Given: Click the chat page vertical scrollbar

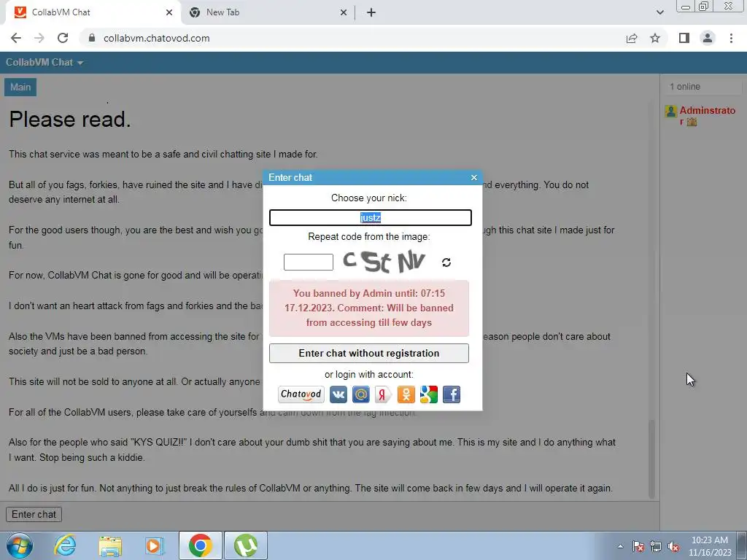Looking at the screenshot, I should tap(651, 459).
